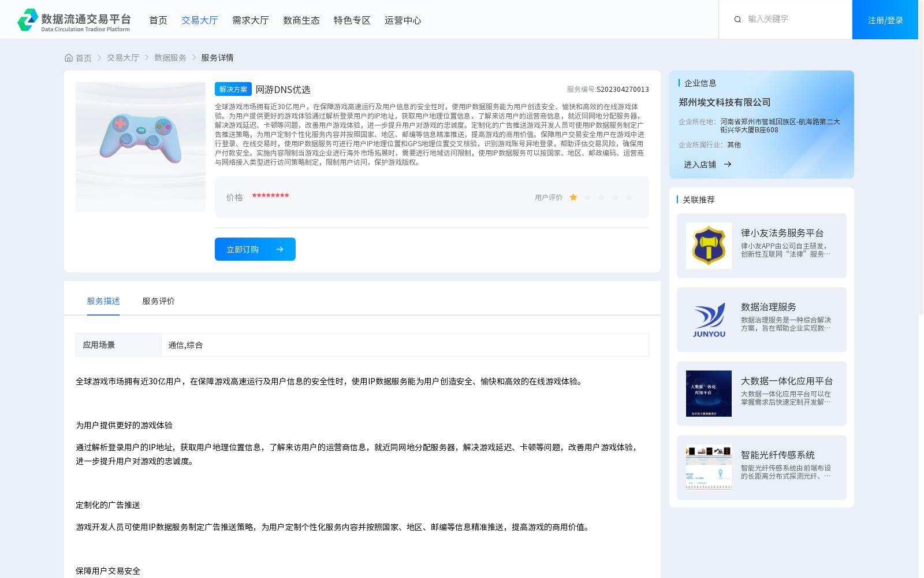Go to 首页 in top navigation
The height and width of the screenshot is (578, 924).
click(158, 20)
